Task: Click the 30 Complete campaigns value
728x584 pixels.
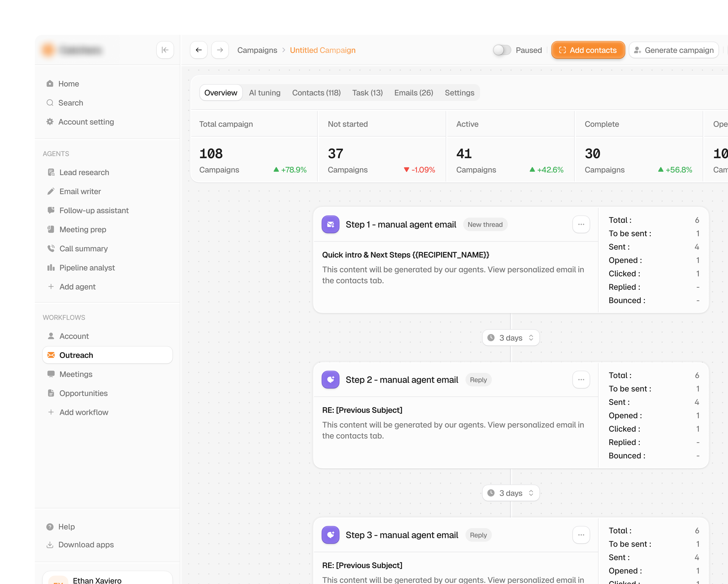Action: [x=593, y=154]
